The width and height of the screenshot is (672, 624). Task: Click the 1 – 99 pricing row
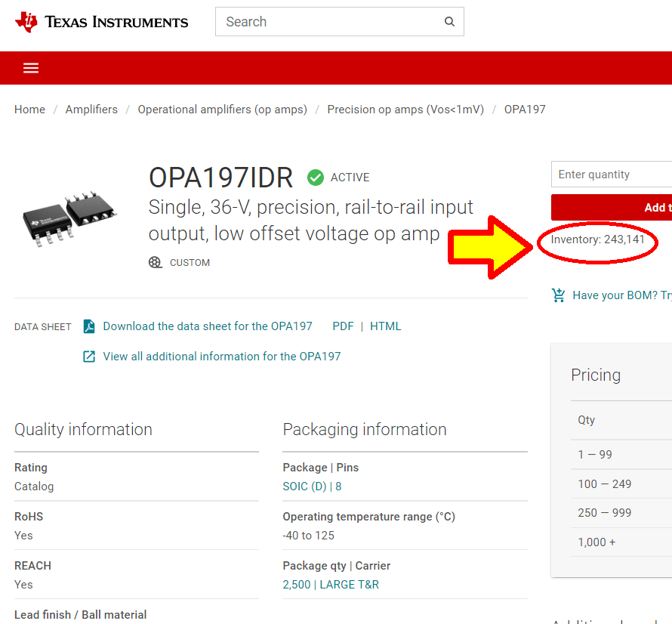click(x=621, y=454)
